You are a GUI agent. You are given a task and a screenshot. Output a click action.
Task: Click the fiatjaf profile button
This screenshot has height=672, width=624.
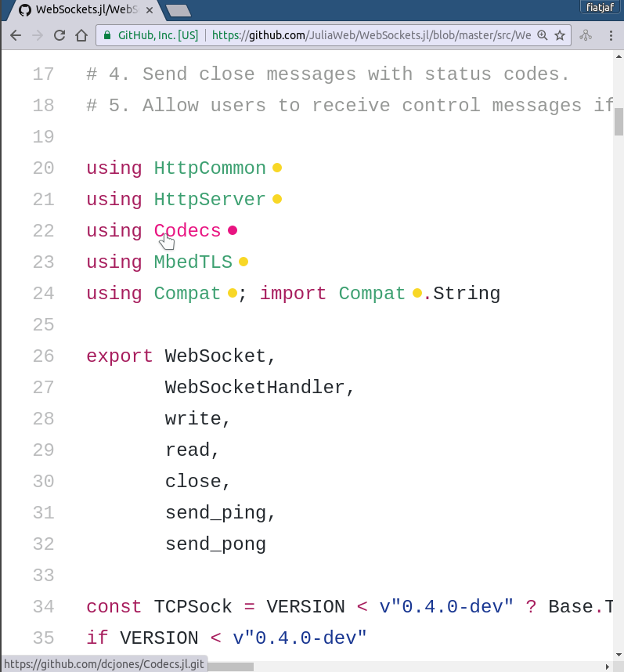coord(600,7)
